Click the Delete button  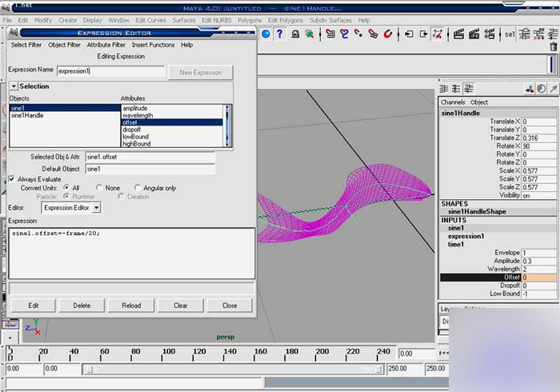coord(82,306)
